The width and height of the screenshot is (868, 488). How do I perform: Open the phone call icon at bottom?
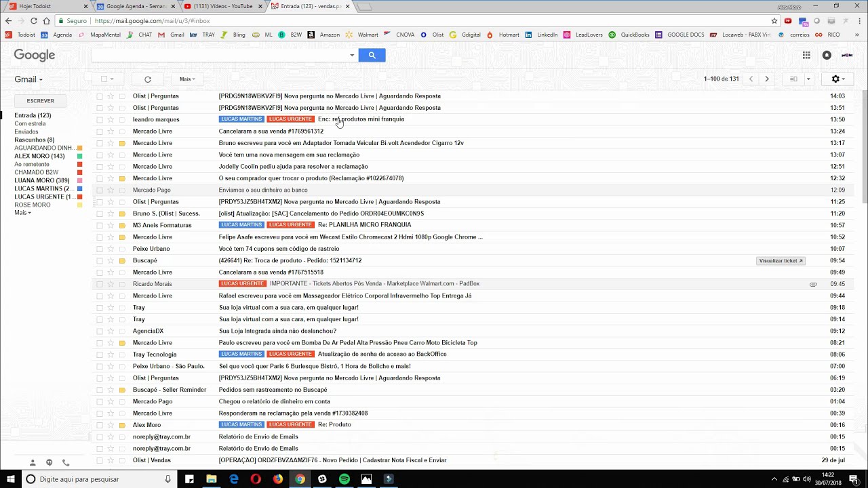coord(66,463)
